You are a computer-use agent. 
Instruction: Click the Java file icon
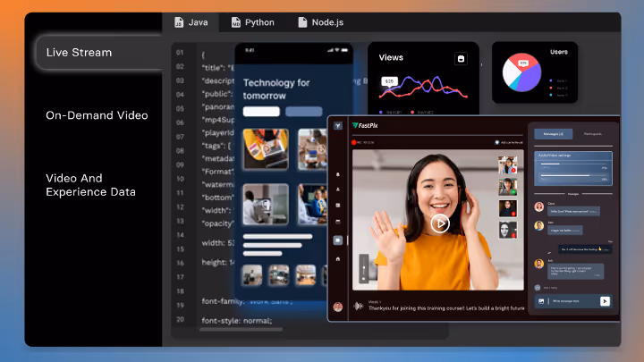point(179,22)
